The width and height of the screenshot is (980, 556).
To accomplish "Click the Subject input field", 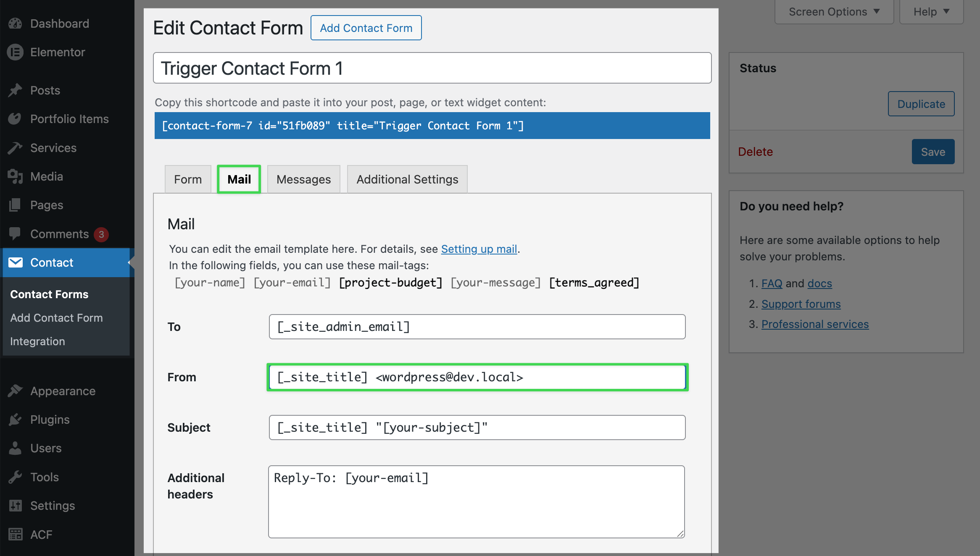I will (477, 427).
